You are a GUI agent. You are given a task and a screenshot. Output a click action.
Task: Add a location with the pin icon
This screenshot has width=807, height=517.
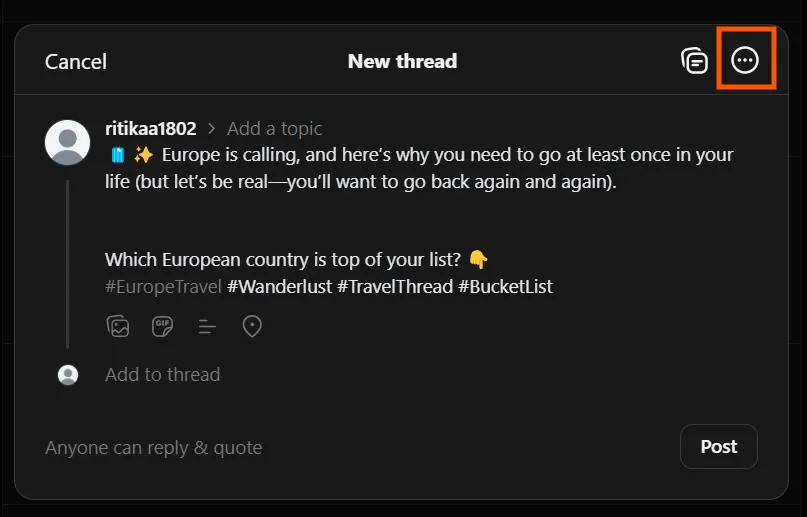pos(252,326)
